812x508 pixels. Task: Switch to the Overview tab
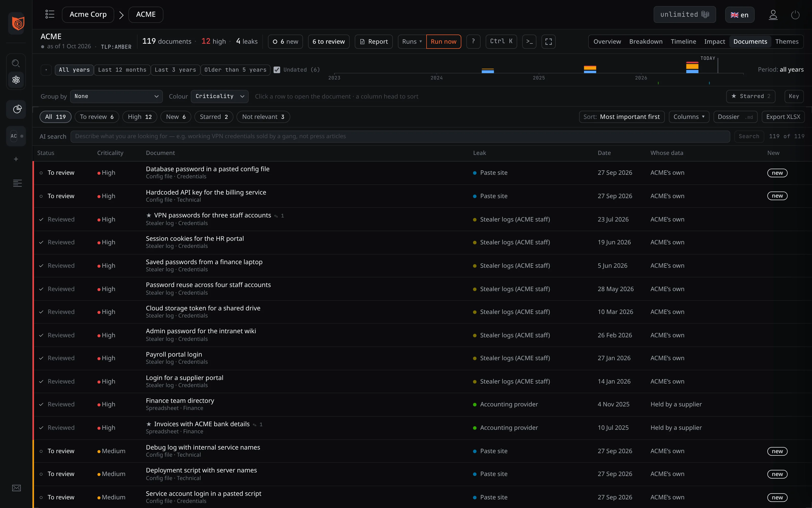click(x=607, y=42)
